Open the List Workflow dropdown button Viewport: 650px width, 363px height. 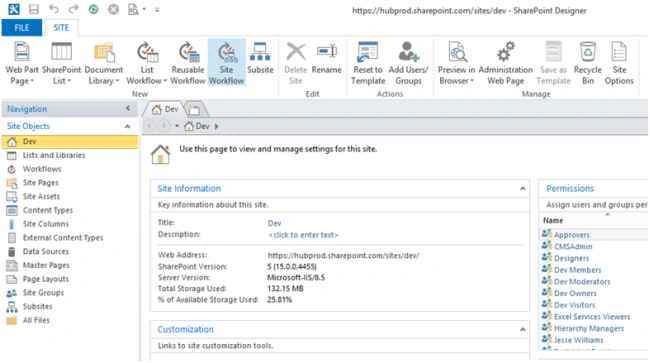tap(147, 63)
